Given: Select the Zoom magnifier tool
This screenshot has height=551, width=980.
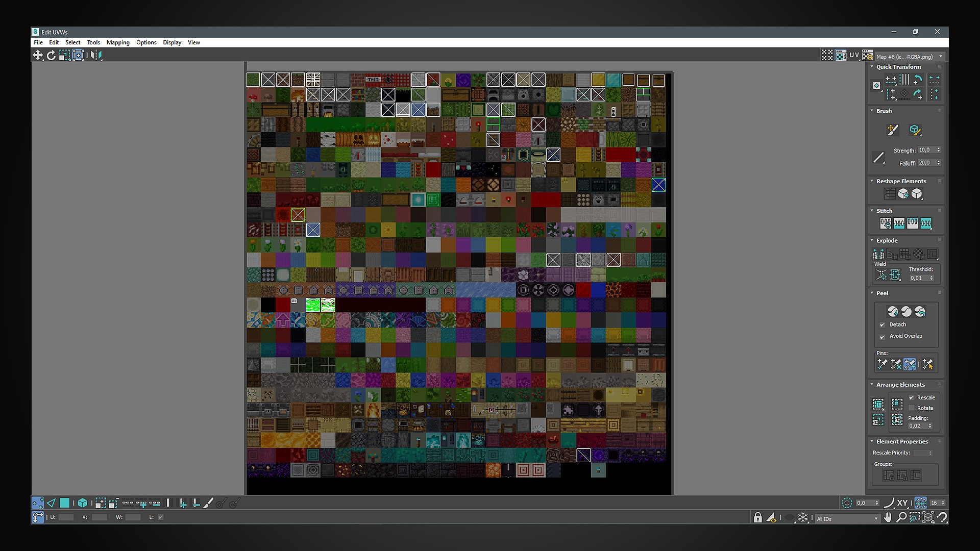Looking at the screenshot, I should [901, 518].
